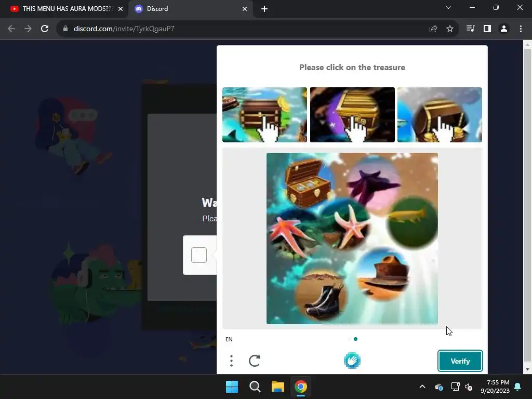Viewport: 532px width, 399px height.
Task: Open the Chrome three-dot menu
Action: pyautogui.click(x=521, y=29)
